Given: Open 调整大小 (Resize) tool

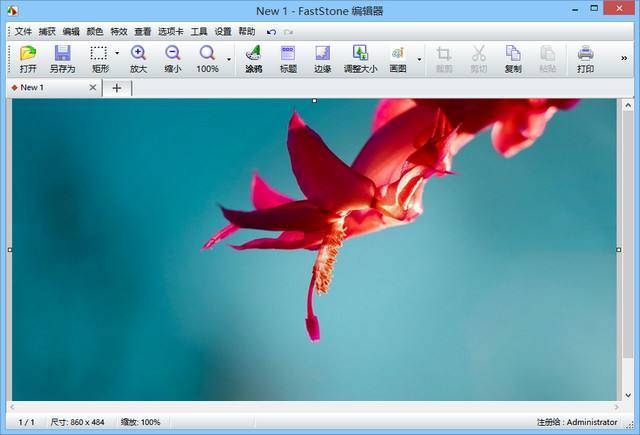Looking at the screenshot, I should tap(360, 59).
